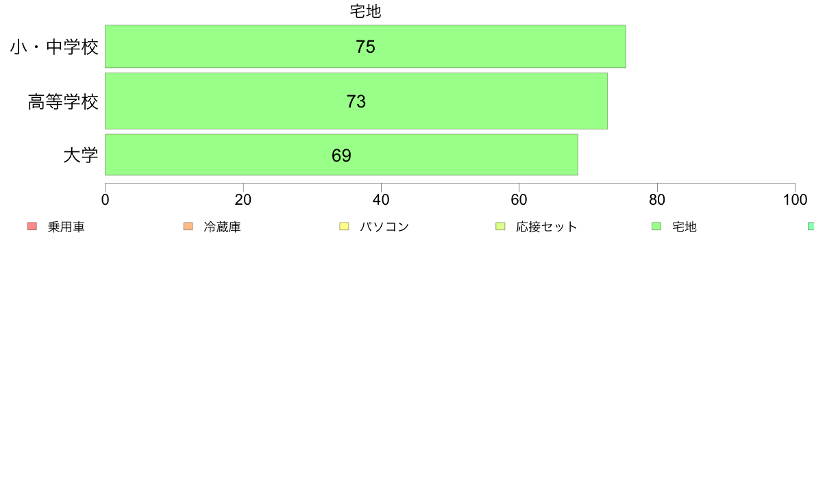Screen dimensions: 814x504
Task: Click the yellow パソコン legend swatch
Action: click(344, 226)
